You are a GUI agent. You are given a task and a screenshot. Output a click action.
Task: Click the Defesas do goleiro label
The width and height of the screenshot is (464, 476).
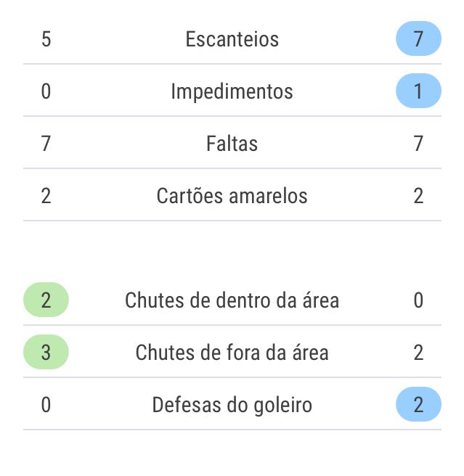pyautogui.click(x=232, y=405)
